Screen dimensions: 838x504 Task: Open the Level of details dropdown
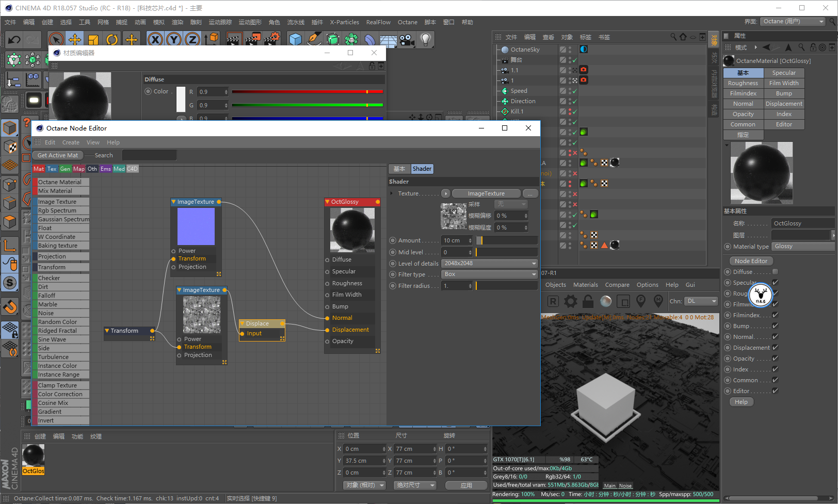pyautogui.click(x=490, y=264)
